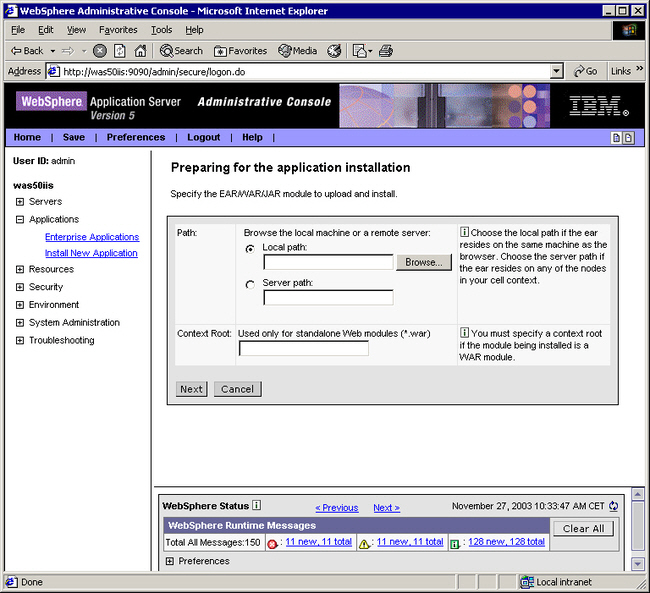Click the Print icon in toolbar
The width and height of the screenshot is (650, 593).
click(386, 51)
